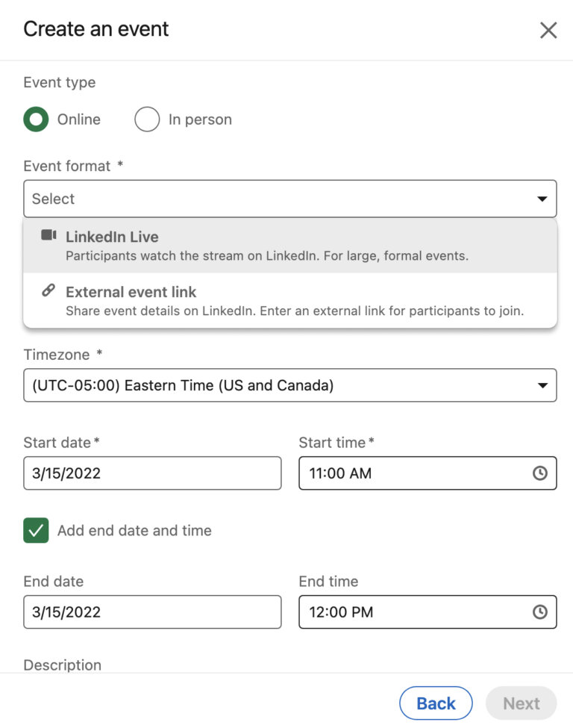
Task: Click the Event format dropdown arrow
Action: (542, 199)
